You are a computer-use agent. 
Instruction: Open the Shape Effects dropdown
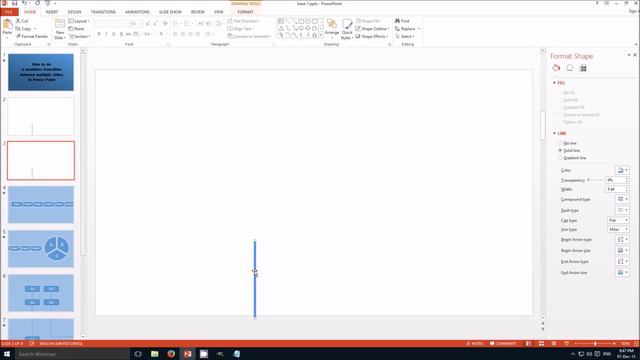point(372,36)
